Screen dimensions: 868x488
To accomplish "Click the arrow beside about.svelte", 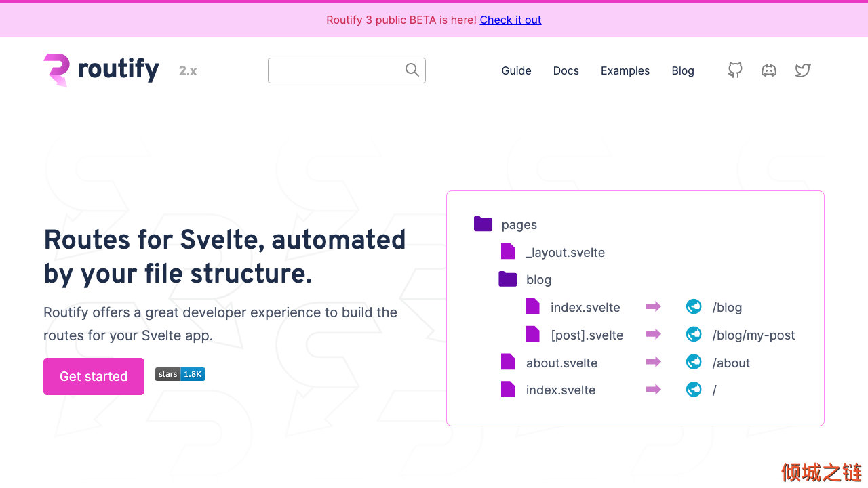I will pos(653,362).
